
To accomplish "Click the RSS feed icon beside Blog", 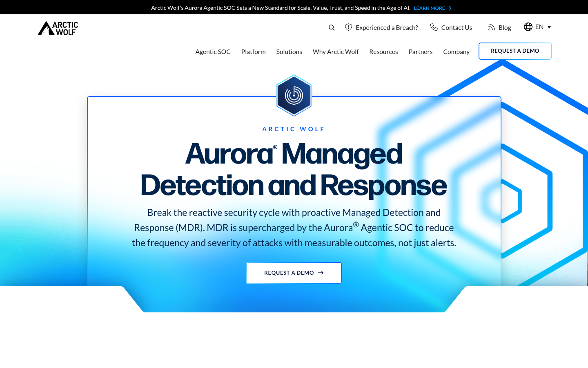I will coord(492,27).
